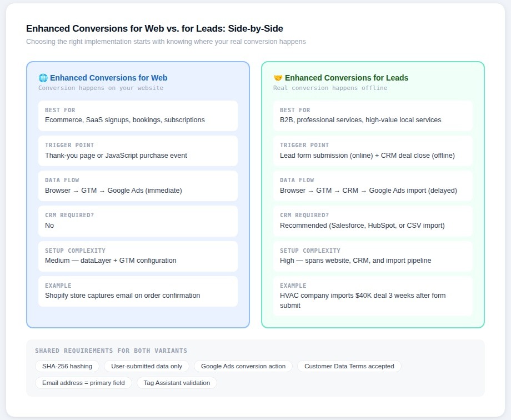The width and height of the screenshot is (511, 420).
Task: Click the HVAC company example card
Action: click(373, 296)
